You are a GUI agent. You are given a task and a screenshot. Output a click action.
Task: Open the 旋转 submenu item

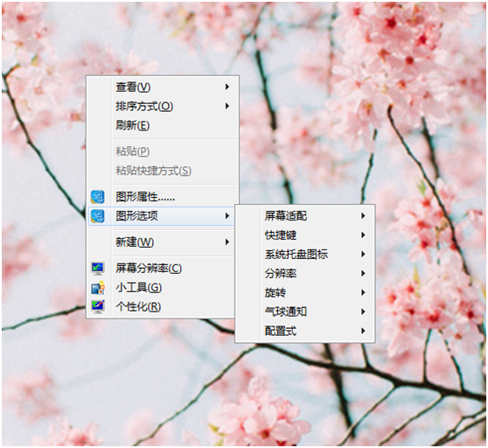tap(305, 292)
